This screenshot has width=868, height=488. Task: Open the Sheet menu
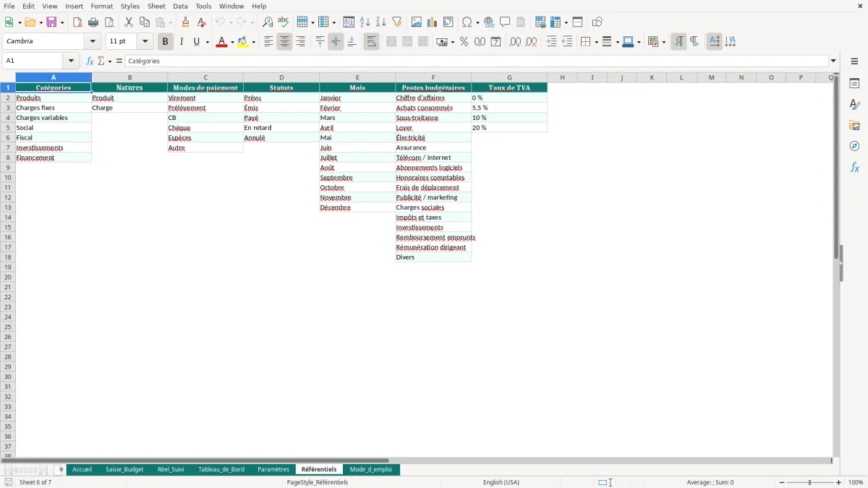[x=156, y=6]
